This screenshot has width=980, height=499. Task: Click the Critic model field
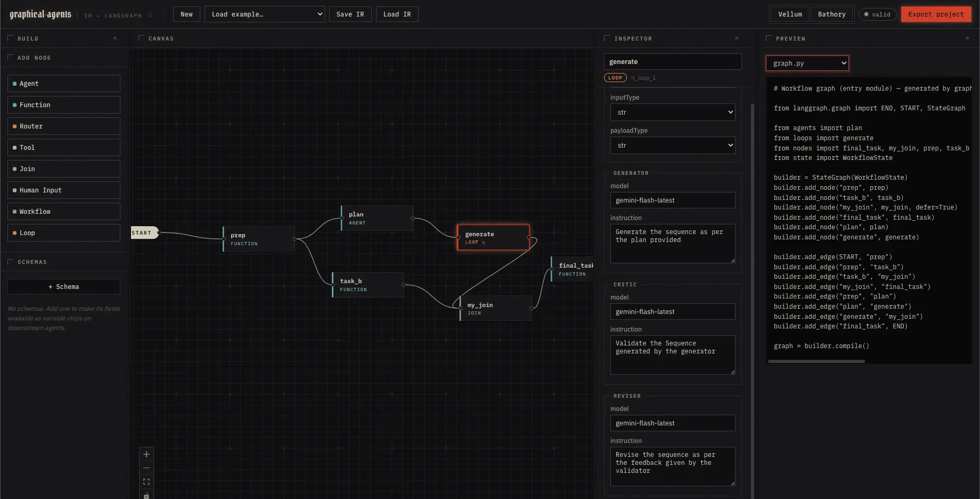pos(673,312)
